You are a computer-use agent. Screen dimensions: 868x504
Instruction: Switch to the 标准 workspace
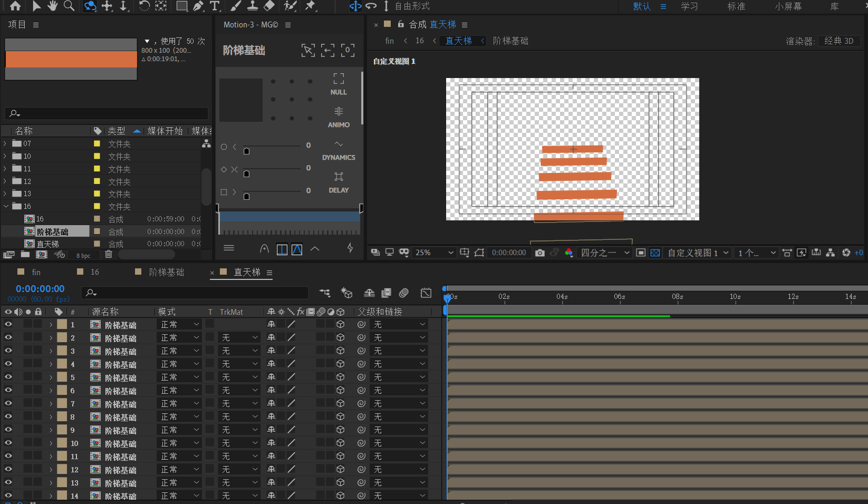[736, 6]
